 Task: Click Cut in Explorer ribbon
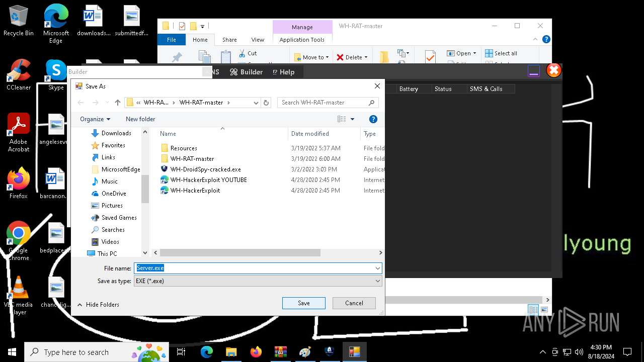coord(248,53)
